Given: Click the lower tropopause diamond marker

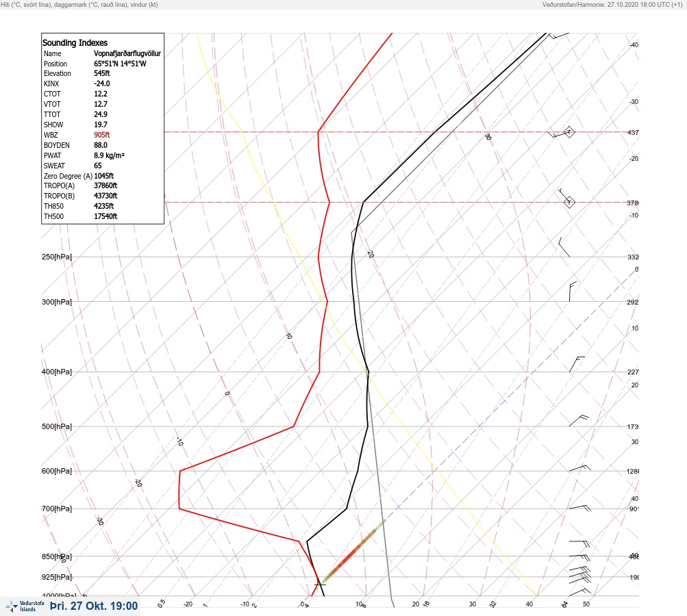Looking at the screenshot, I should [x=569, y=203].
